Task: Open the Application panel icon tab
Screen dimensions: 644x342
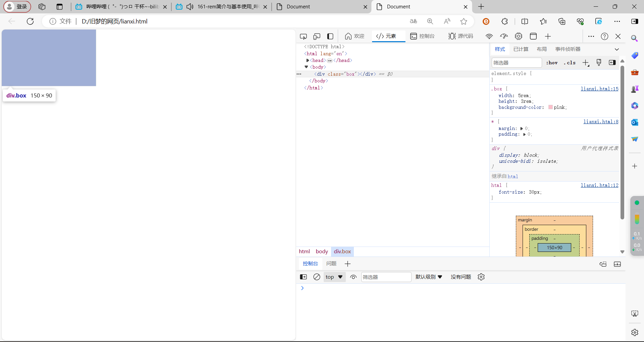Action: [x=533, y=36]
